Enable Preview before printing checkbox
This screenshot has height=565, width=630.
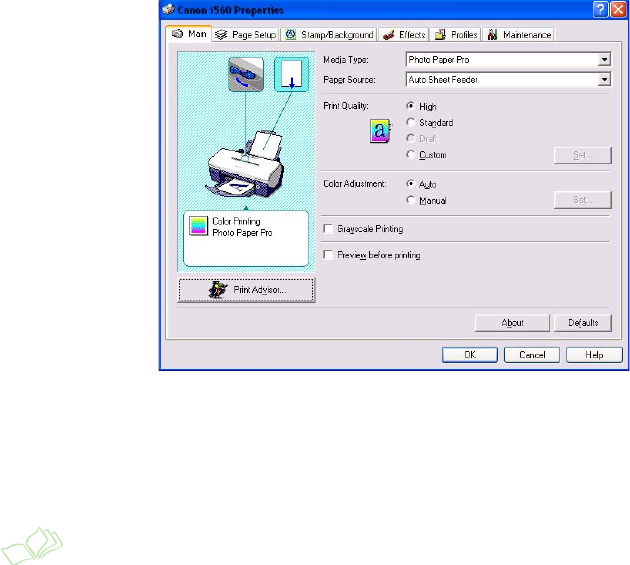coord(328,255)
